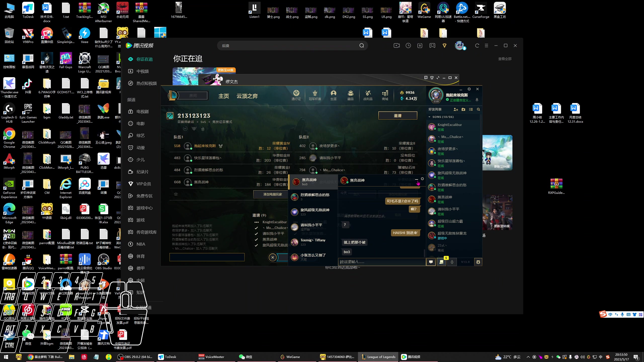
Task: Open CurseForge desktop icon
Action: point(481,11)
